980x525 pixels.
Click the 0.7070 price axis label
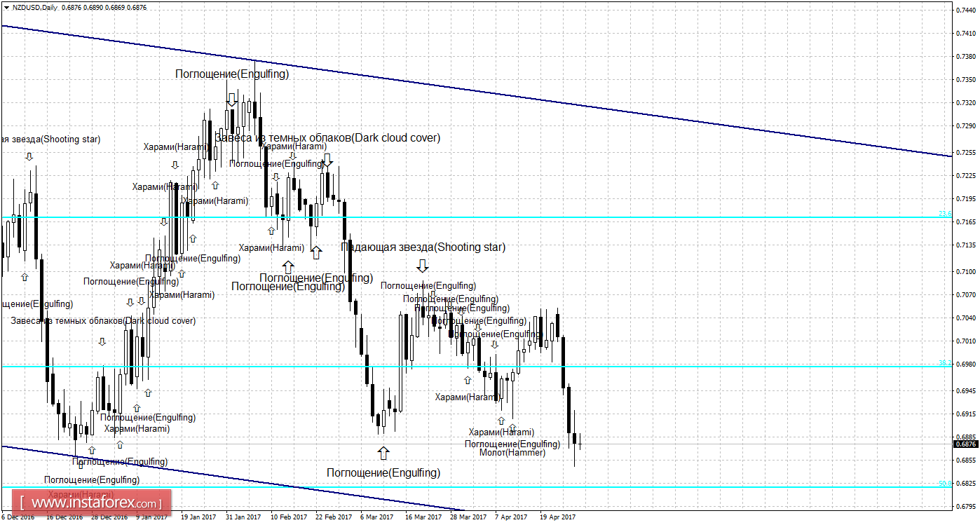[x=967, y=294]
